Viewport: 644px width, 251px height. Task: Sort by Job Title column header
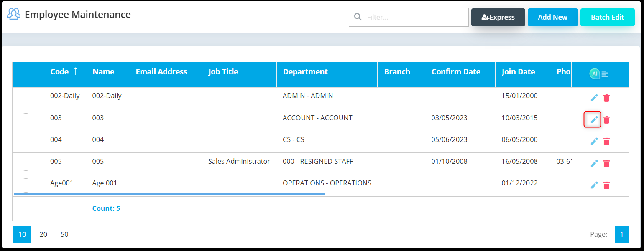239,74
